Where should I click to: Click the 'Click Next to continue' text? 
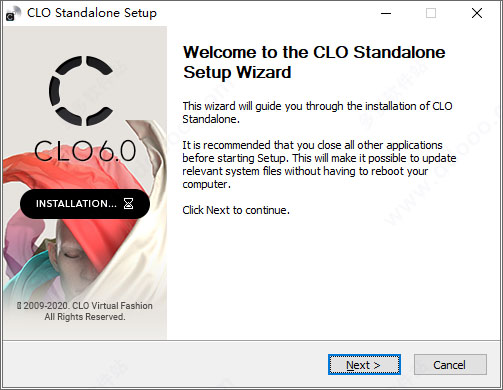click(236, 210)
